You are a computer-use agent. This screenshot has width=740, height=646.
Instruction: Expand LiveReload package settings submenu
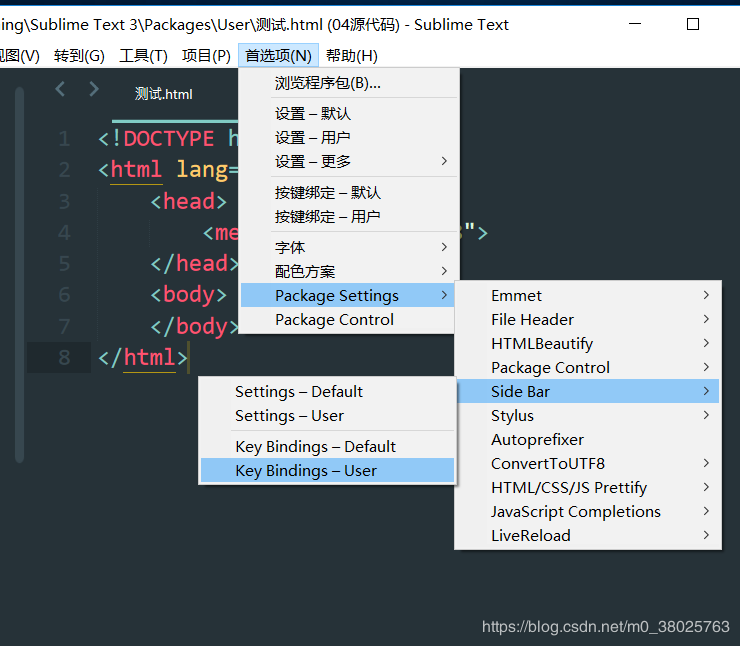click(588, 536)
